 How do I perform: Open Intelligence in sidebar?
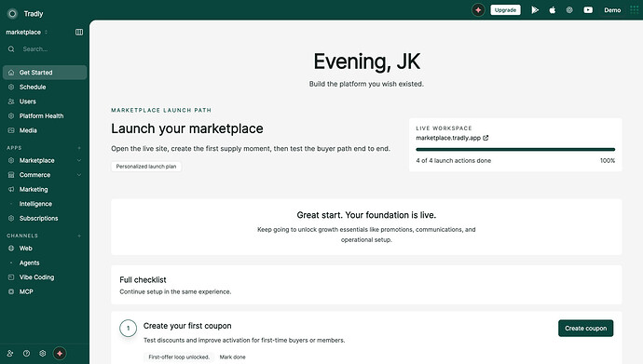point(45,204)
